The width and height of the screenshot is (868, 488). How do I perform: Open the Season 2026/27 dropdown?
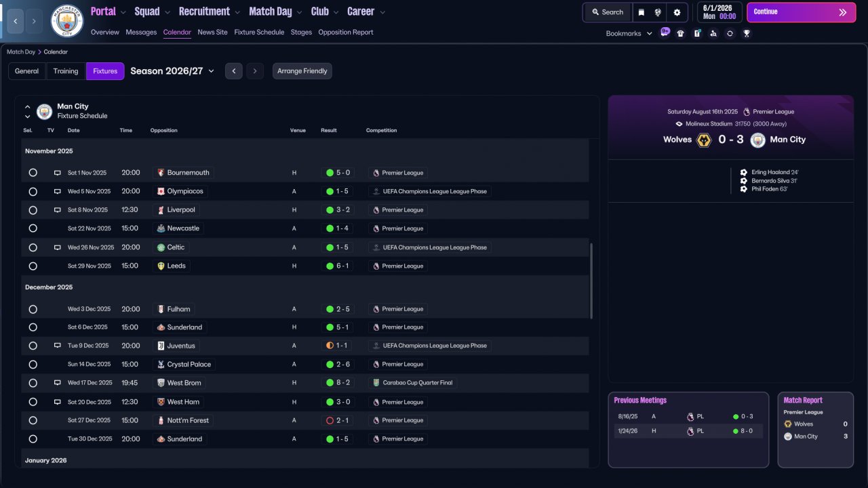(172, 71)
